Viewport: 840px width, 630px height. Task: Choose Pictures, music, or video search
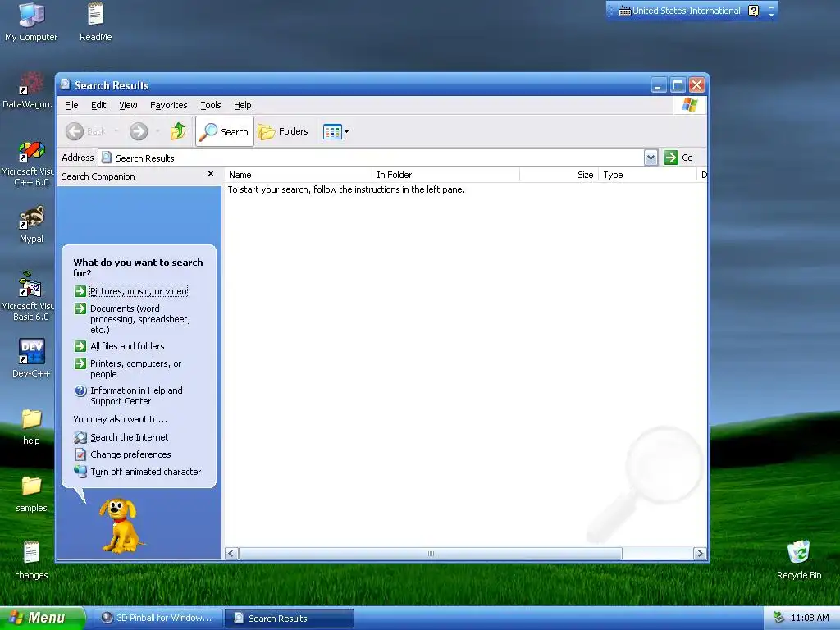(x=138, y=291)
